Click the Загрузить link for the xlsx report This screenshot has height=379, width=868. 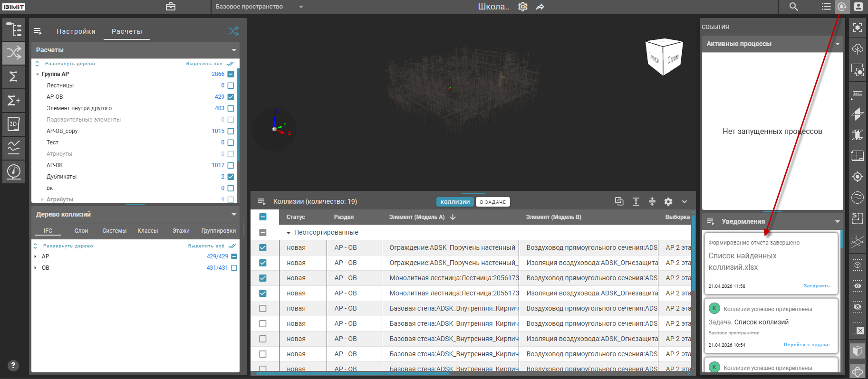[x=816, y=286]
